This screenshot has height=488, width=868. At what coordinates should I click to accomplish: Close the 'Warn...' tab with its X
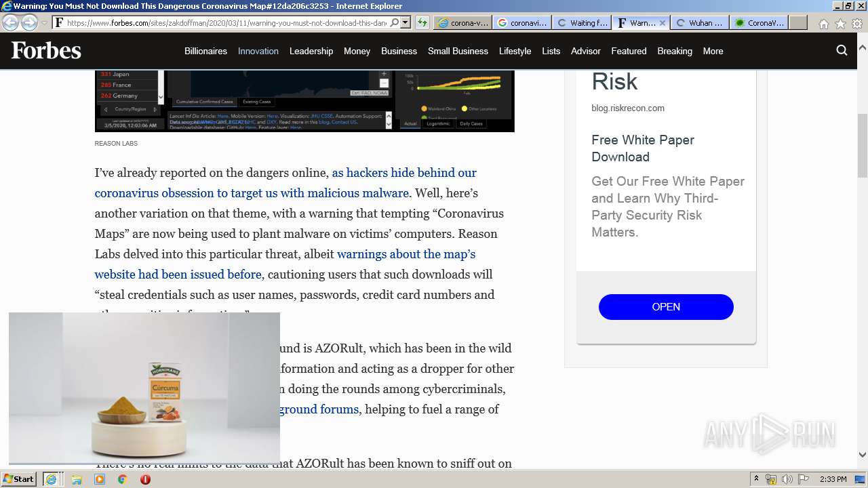click(663, 22)
